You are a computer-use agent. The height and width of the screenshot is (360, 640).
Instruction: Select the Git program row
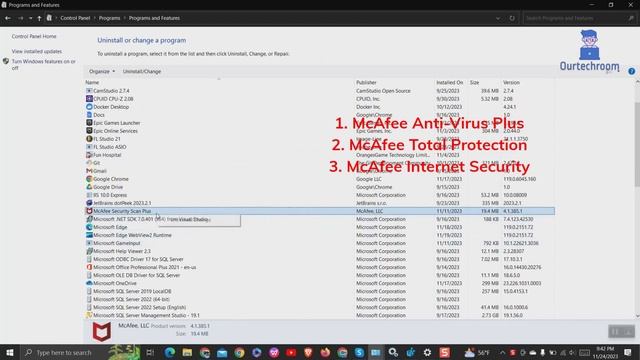(x=320, y=163)
